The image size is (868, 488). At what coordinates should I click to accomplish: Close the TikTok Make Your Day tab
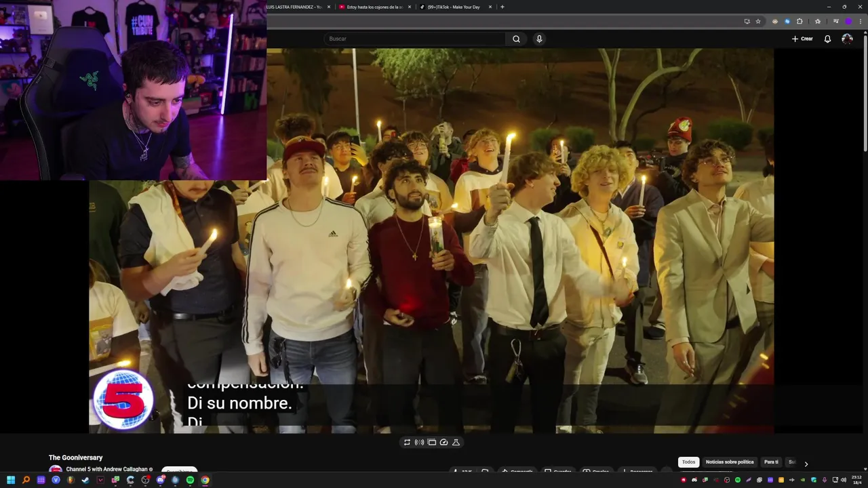pos(490,7)
